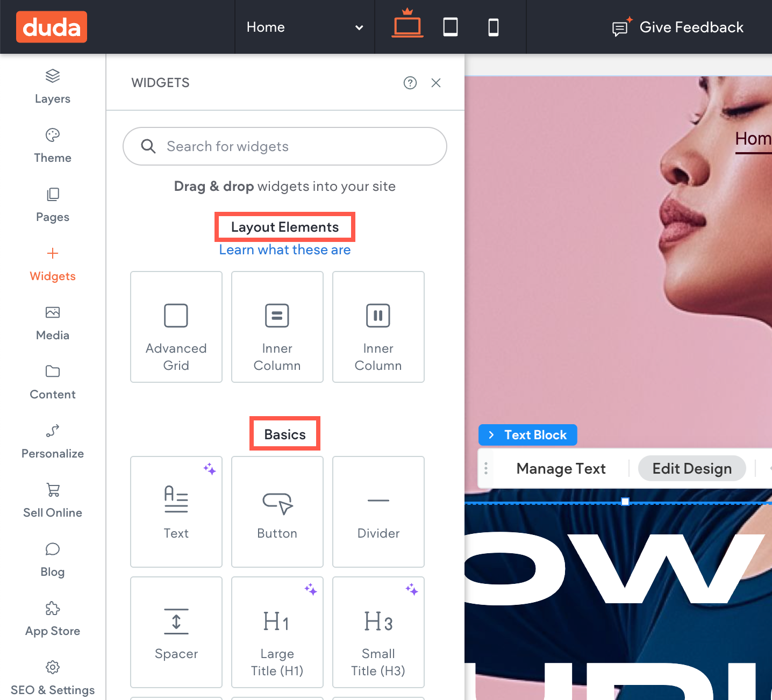Open the Media sidebar section
The image size is (772, 700).
point(53,324)
